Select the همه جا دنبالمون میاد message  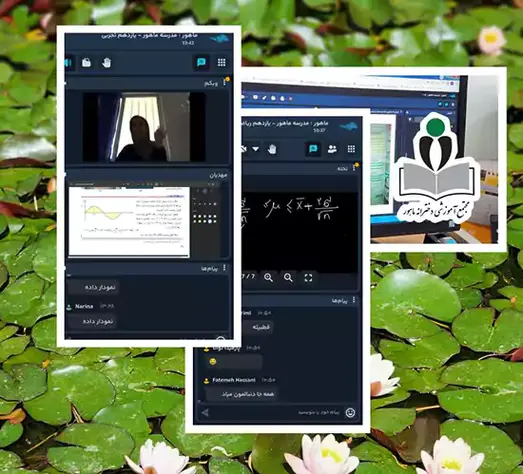click(241, 394)
